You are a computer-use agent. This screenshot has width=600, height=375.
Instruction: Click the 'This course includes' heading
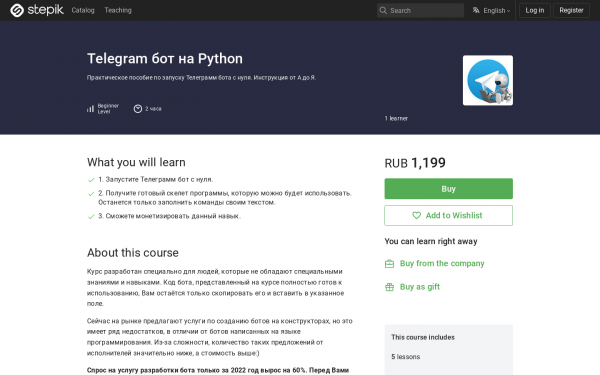click(423, 337)
